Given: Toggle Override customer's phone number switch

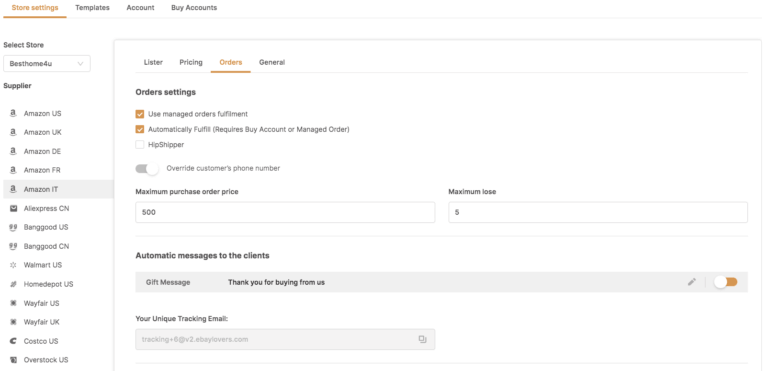Looking at the screenshot, I should tap(147, 169).
